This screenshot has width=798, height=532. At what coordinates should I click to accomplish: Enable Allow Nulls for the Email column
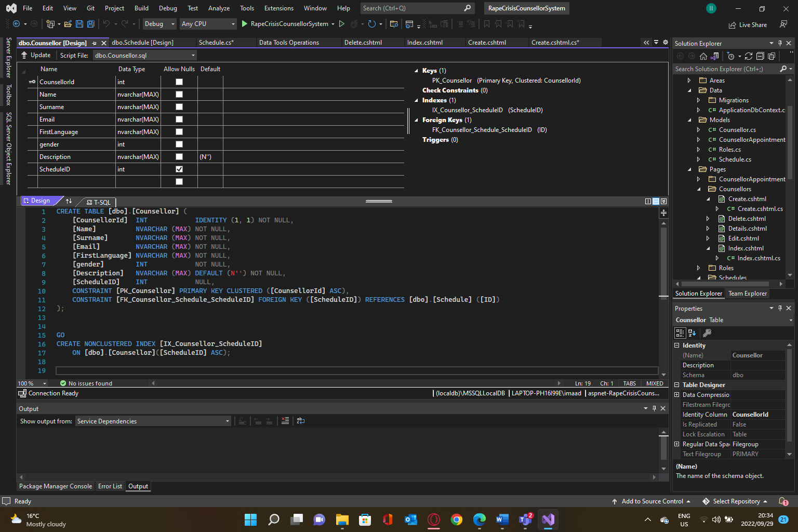179,119
